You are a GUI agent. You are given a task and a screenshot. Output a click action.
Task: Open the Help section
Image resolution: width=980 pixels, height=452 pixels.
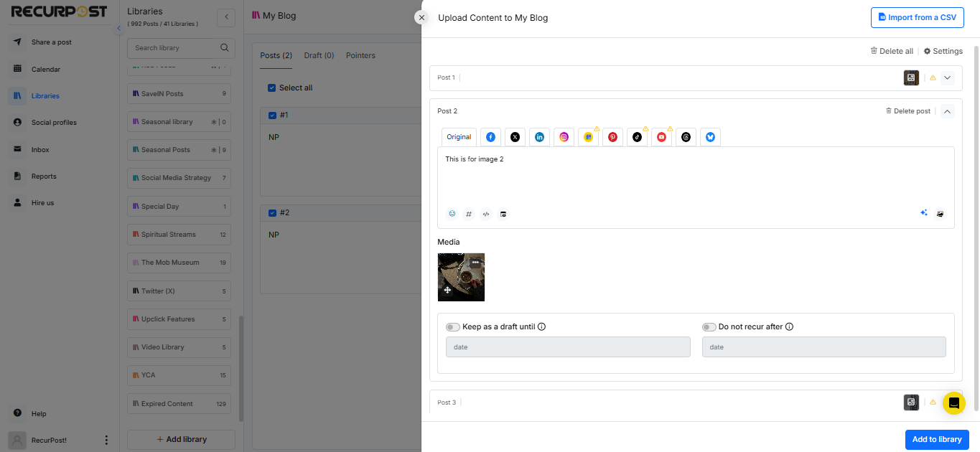(x=39, y=414)
